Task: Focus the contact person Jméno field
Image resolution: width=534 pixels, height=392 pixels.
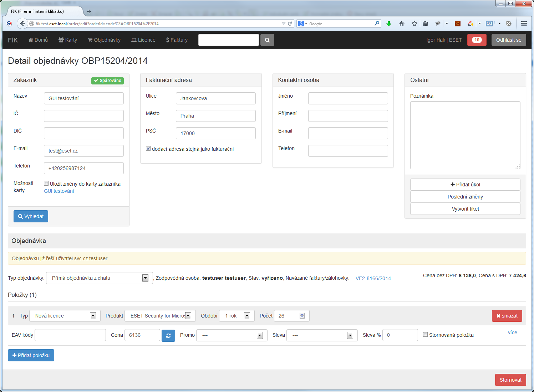Action: coord(348,98)
